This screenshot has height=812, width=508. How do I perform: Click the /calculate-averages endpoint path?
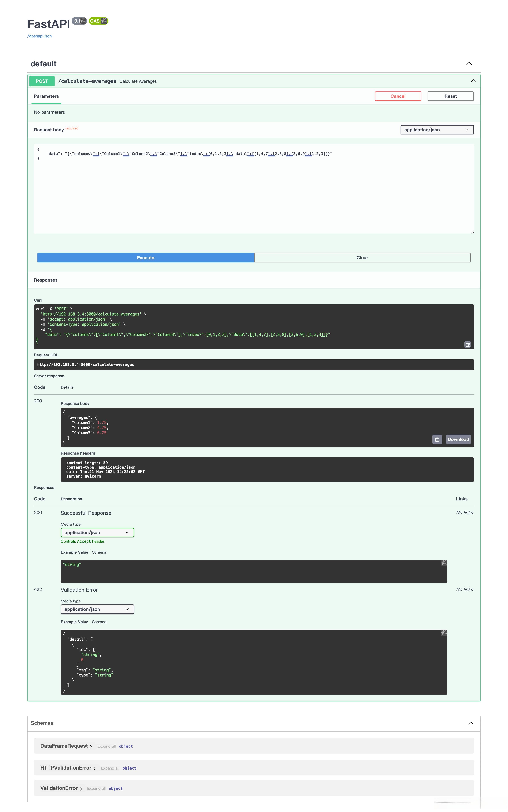coord(87,81)
